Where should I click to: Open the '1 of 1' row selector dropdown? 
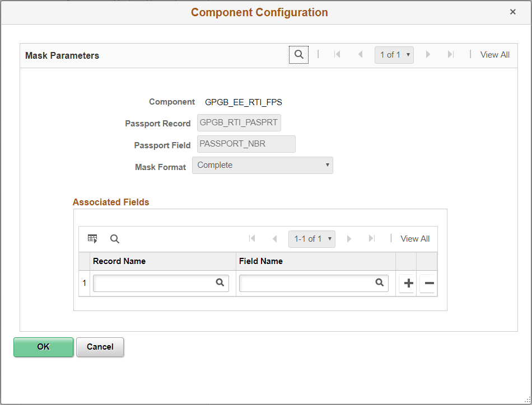point(394,54)
